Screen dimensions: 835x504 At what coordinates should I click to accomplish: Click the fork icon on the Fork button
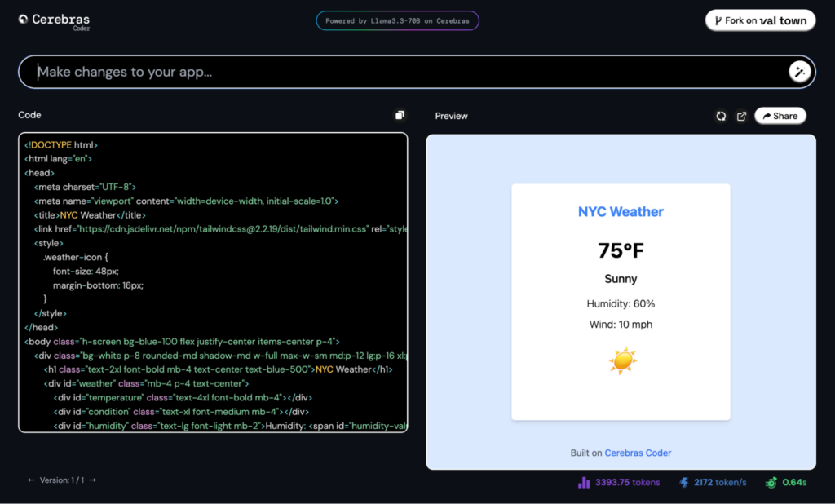click(x=721, y=20)
